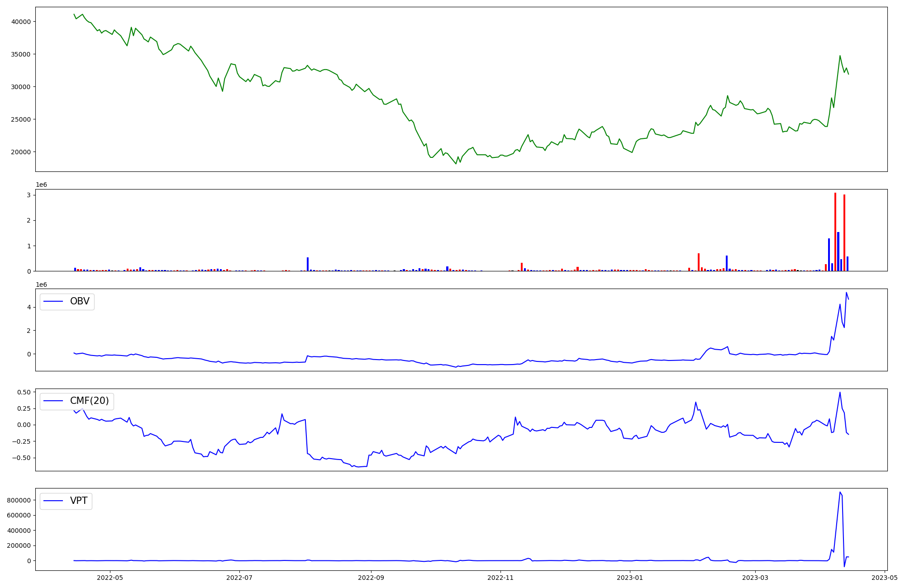
Task: Click the 0.50 label on CMF axis
Action: [x=24, y=392]
